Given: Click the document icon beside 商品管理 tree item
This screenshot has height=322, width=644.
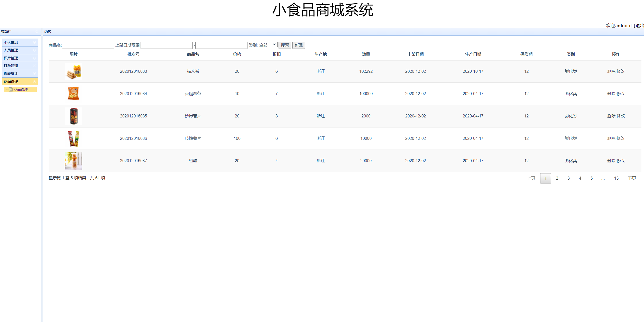Looking at the screenshot, I should coord(11,89).
